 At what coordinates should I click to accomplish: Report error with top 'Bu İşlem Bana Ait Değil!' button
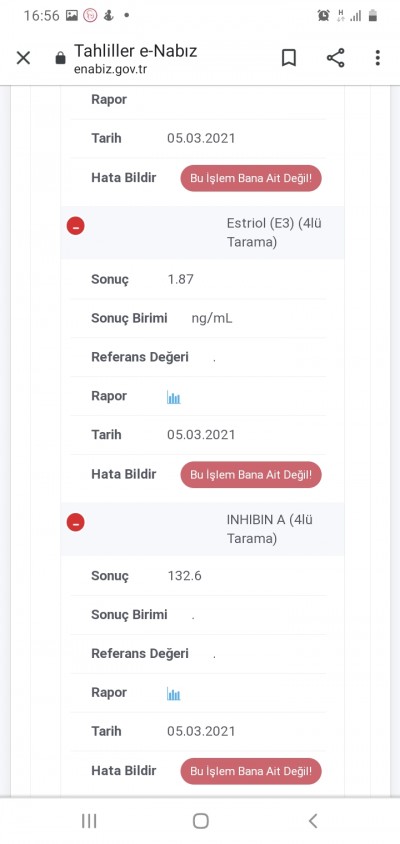coord(251,178)
